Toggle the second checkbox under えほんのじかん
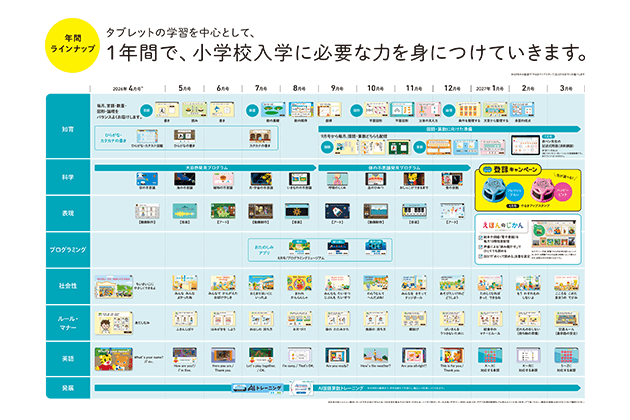The width and height of the screenshot is (630, 420). coord(482,248)
